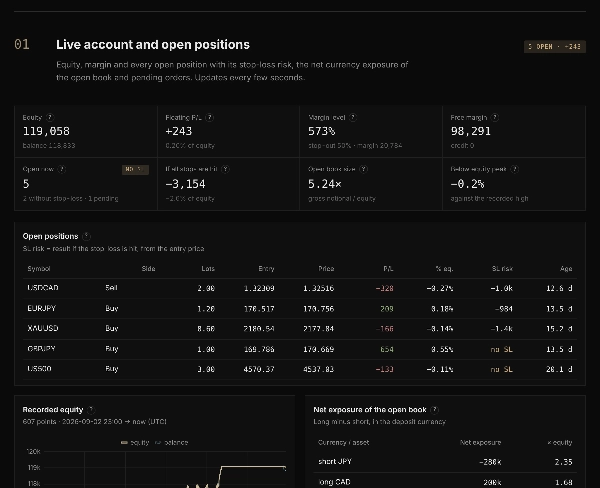This screenshot has height=488, width=600.
Task: Click the 0.55% equity share for GBPJPY
Action: (442, 349)
